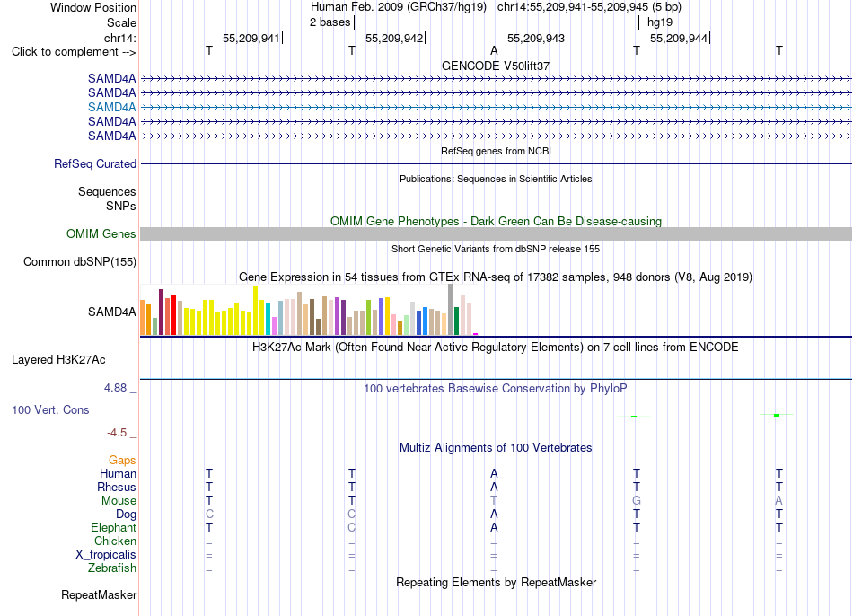
Task: Click 'Short Genetic Variants from dbSNP release 155'
Action: (496, 249)
